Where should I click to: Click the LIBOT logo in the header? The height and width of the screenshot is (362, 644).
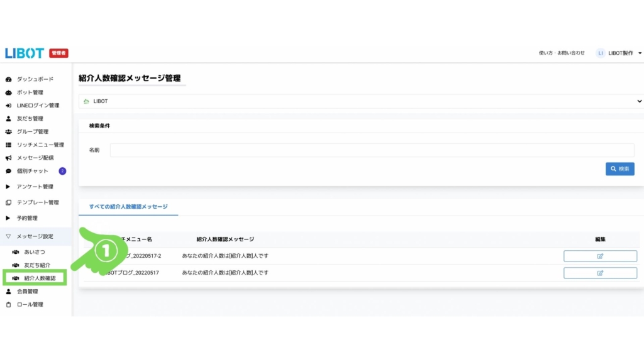25,53
